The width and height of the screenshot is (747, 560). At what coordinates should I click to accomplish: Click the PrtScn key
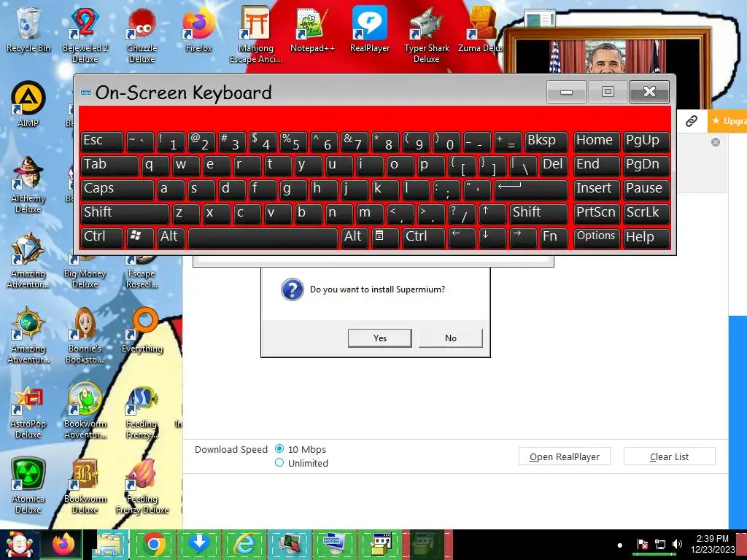(597, 213)
